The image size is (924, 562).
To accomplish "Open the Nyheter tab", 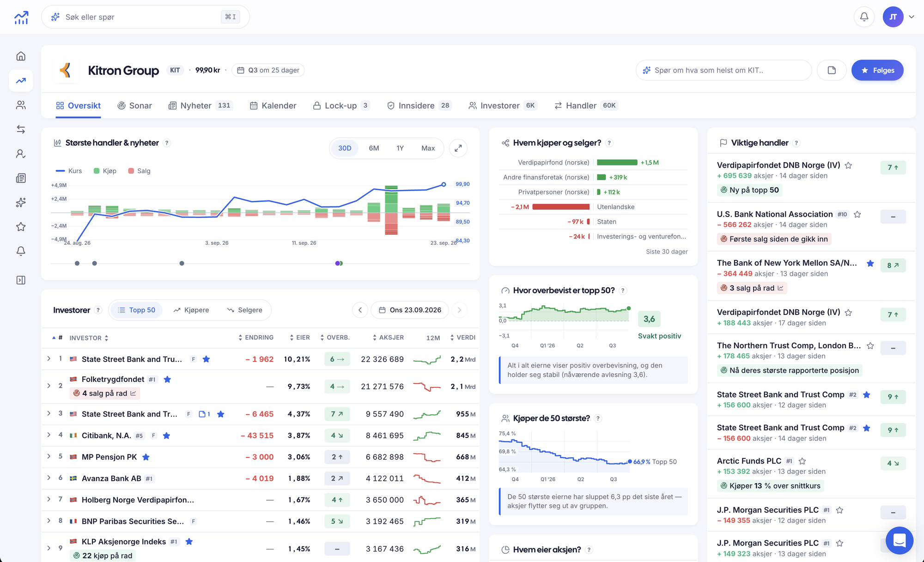I will [201, 106].
